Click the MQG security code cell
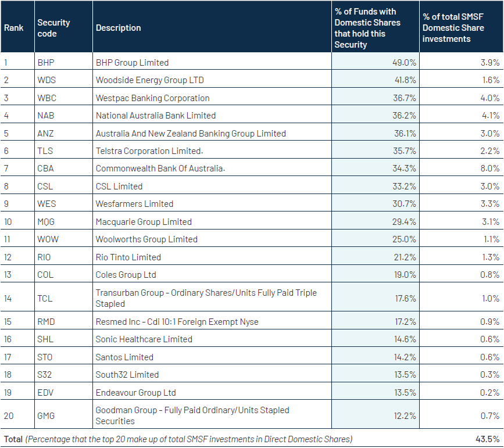The image size is (504, 448). 47,222
